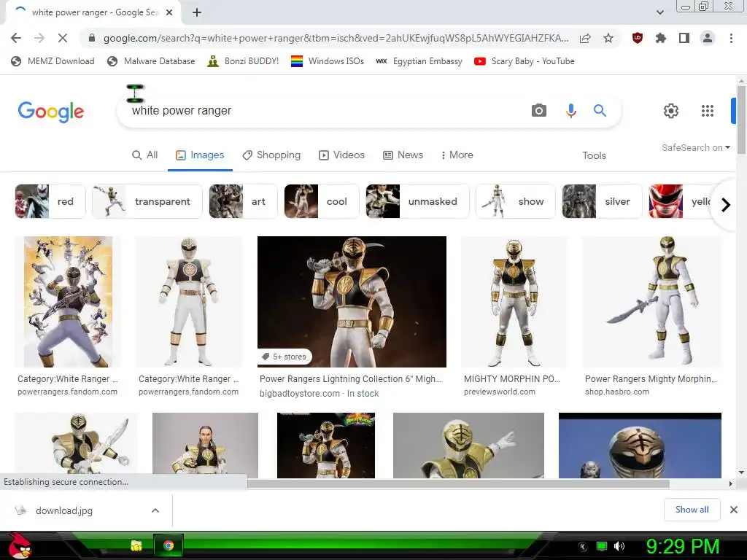Open Egyptian Embassy bookmark

click(419, 61)
